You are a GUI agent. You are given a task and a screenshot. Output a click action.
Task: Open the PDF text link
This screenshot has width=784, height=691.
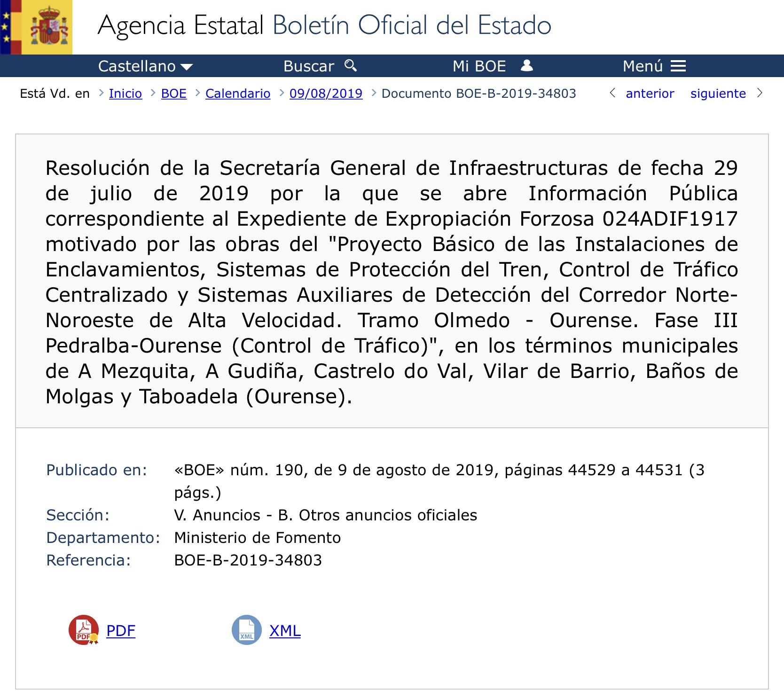pos(121,631)
